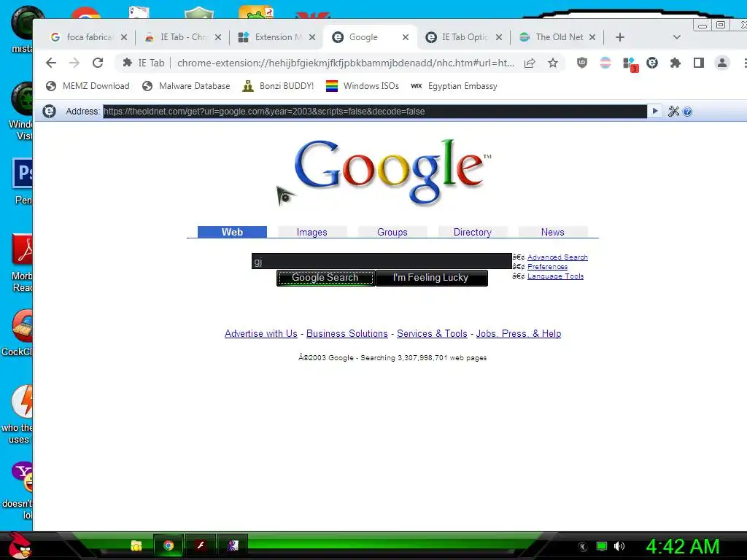Click the Google search text box
The width and height of the screenshot is (747, 560).
pos(382,261)
